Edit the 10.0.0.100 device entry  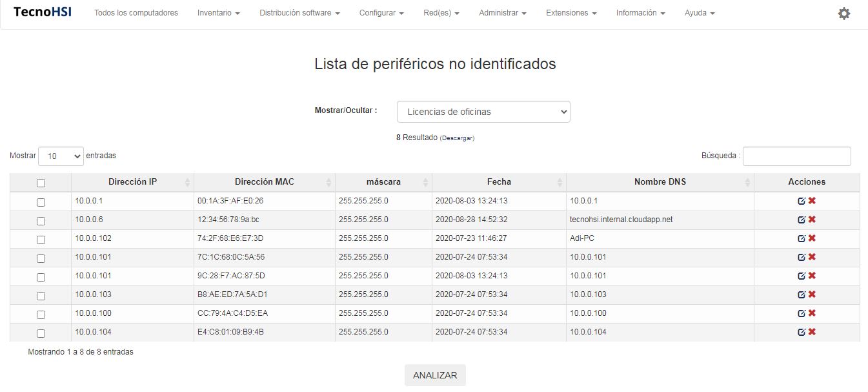tap(802, 313)
